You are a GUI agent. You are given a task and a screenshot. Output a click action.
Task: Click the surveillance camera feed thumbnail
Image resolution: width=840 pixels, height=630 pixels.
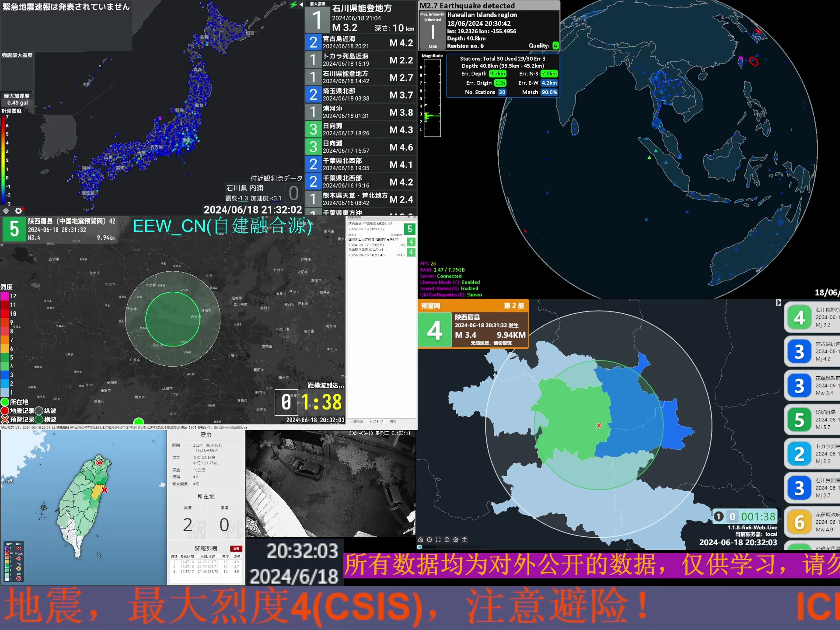pos(331,484)
